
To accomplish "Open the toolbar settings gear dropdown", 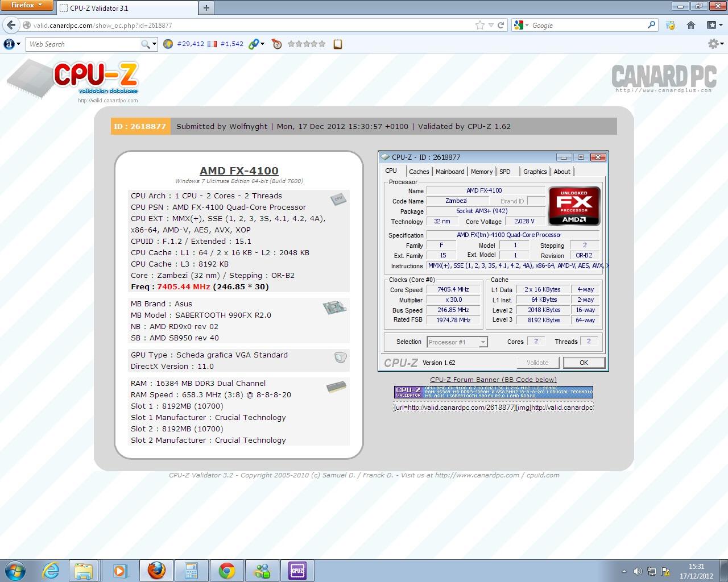I will 716,44.
